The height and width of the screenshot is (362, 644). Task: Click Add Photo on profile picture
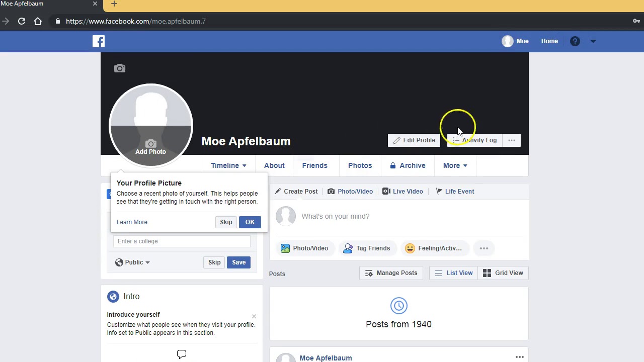[x=150, y=147]
